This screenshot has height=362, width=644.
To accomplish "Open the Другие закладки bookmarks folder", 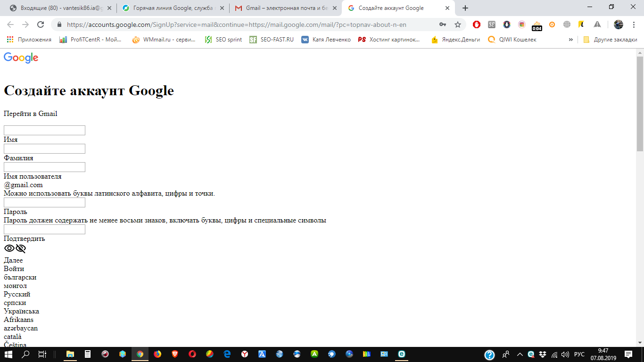I will click(610, 40).
